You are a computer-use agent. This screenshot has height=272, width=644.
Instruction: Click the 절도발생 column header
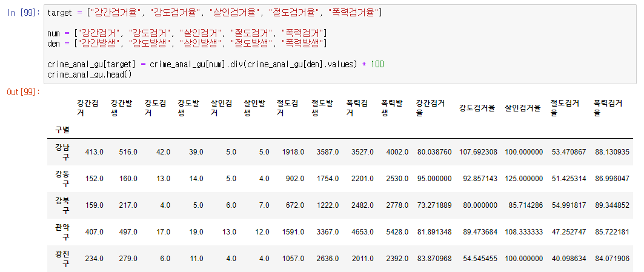[322, 108]
